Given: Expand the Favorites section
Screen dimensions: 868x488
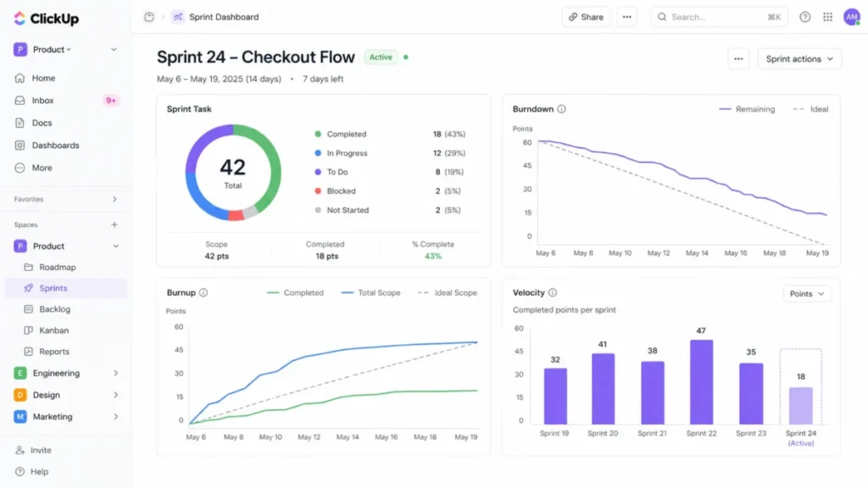Looking at the screenshot, I should coord(114,198).
